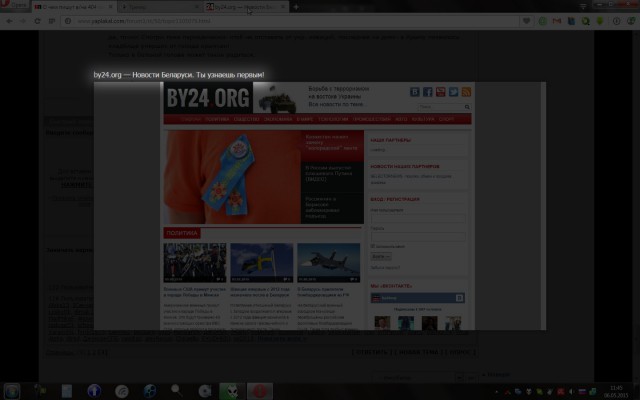Click the ОТВЕТИТЬ reply button on forum page
The image size is (640, 400).
(x=371, y=352)
